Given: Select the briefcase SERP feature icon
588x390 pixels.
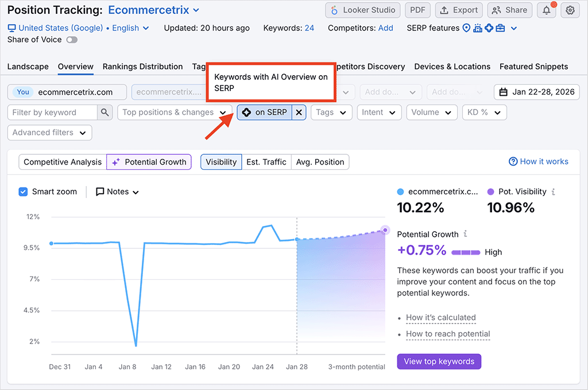Looking at the screenshot, I should coord(501,28).
